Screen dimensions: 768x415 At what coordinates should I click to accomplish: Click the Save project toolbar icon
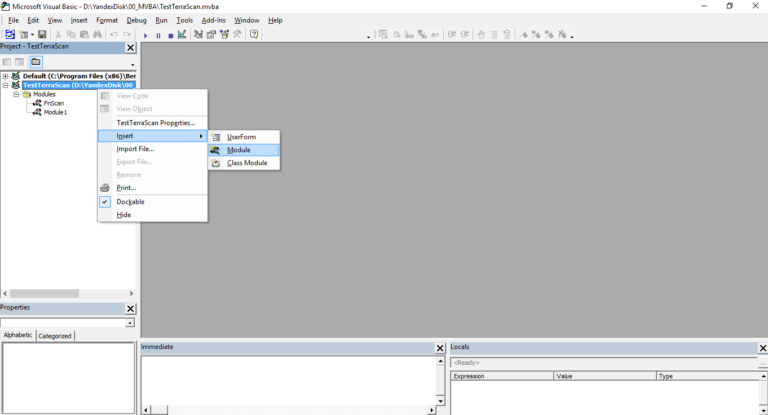pyautogui.click(x=42, y=35)
